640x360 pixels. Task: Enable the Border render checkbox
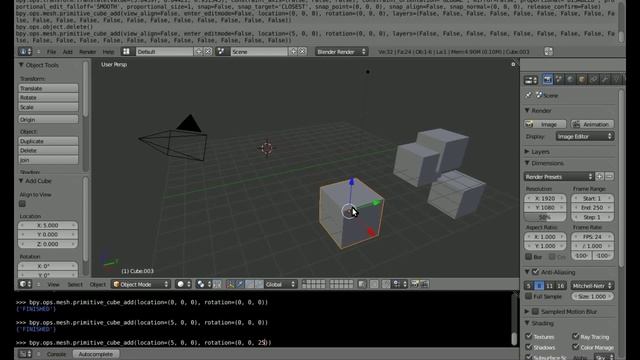529,257
